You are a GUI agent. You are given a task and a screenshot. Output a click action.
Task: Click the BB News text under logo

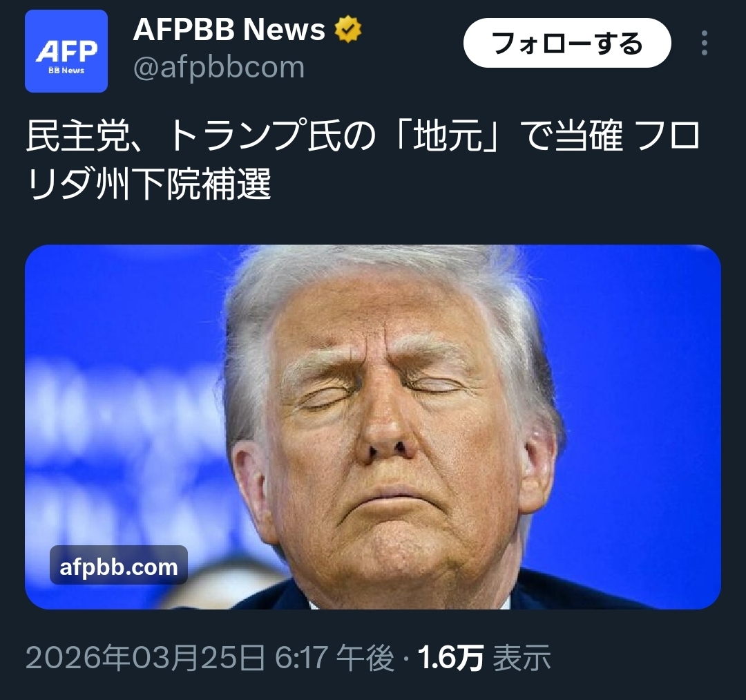(x=66, y=70)
